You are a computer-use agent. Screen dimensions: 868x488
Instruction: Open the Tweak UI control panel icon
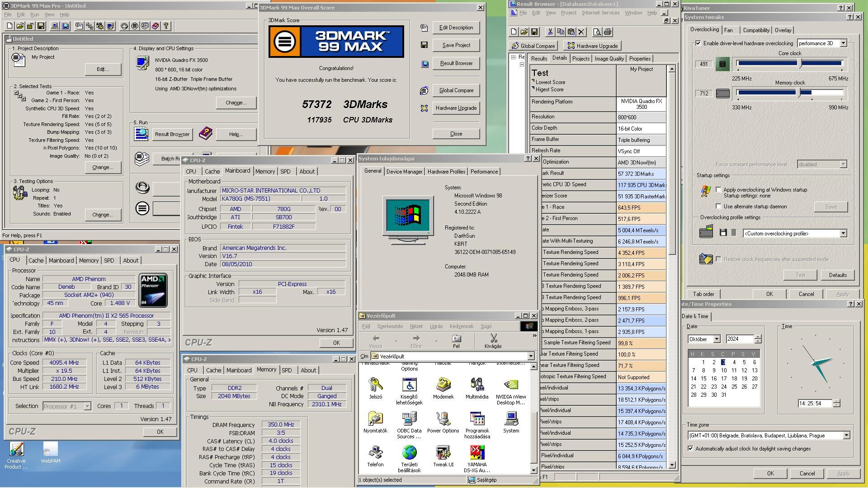point(443,456)
